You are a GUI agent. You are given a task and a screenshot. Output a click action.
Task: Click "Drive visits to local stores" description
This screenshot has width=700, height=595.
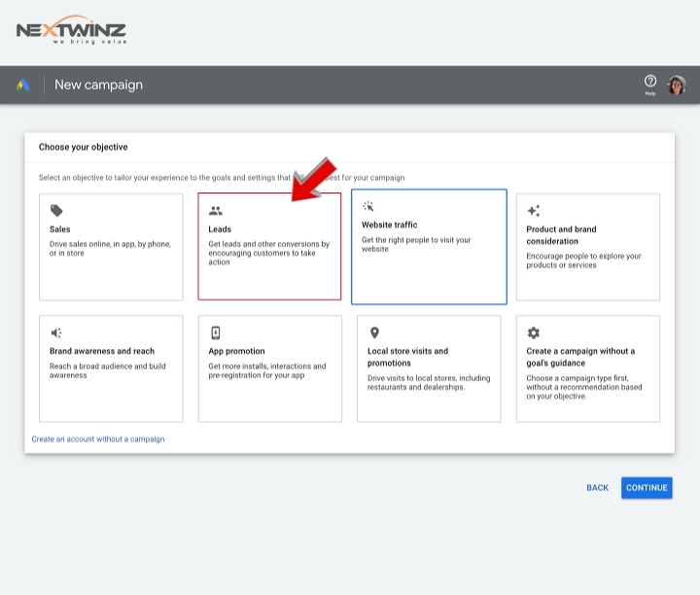click(429, 382)
